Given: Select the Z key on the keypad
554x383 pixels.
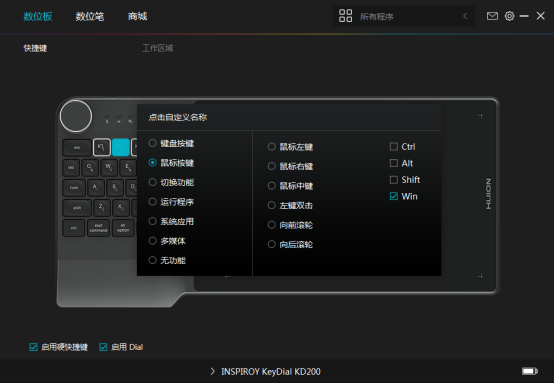Looking at the screenshot, I should pos(102,208).
